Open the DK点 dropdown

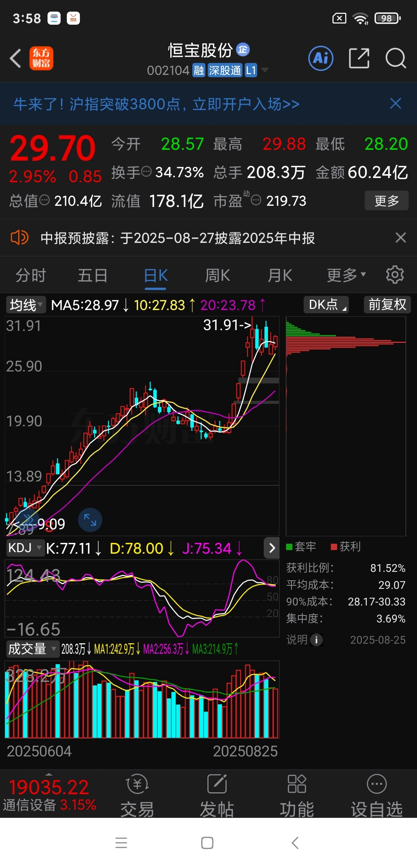point(326,305)
